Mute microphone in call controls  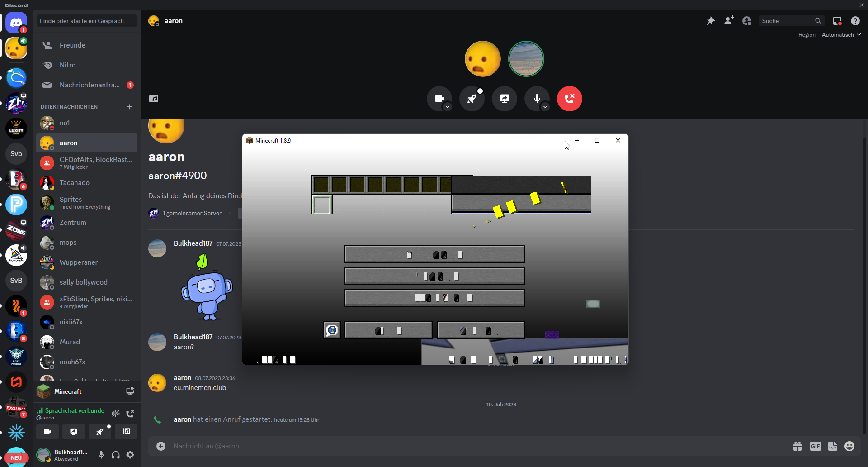[x=537, y=99]
